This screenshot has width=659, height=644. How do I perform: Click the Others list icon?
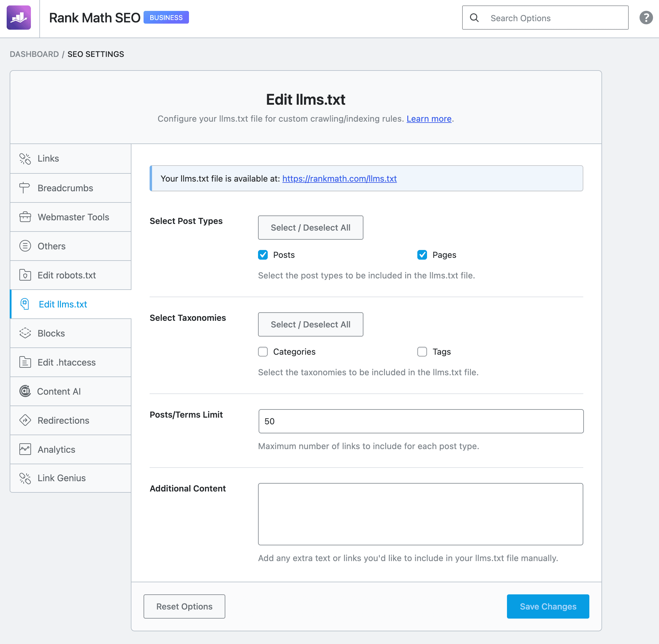tap(25, 246)
